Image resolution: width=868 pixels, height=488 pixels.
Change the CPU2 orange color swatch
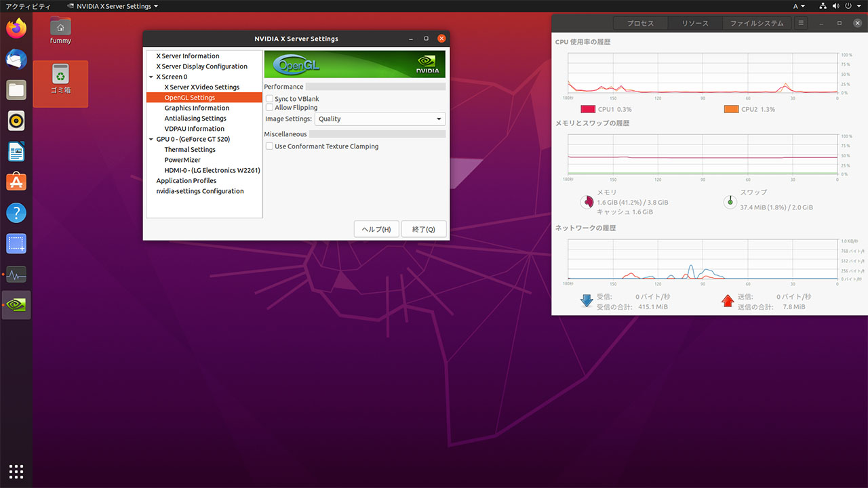731,109
